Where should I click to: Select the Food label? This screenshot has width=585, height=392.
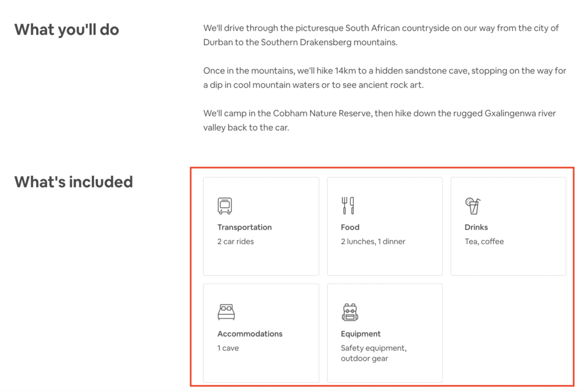pyautogui.click(x=350, y=227)
